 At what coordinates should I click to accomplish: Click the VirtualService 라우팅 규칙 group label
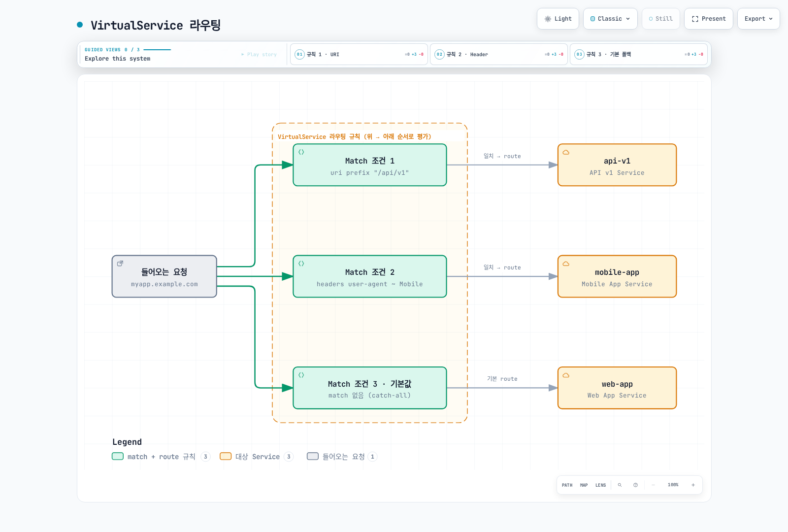tap(355, 136)
